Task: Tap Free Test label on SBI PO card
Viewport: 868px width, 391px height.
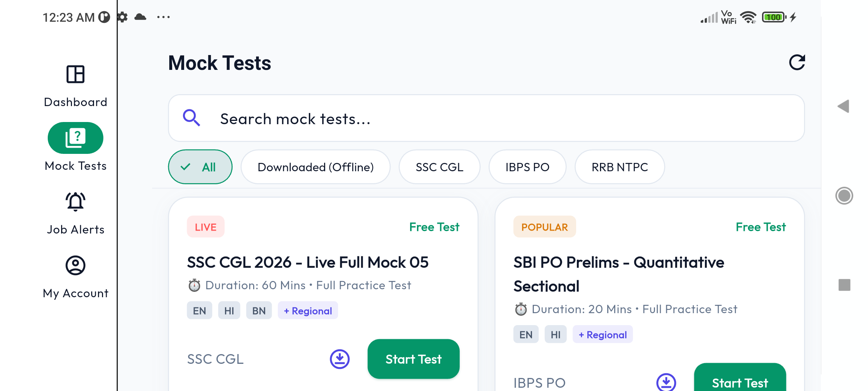Action: point(761,227)
